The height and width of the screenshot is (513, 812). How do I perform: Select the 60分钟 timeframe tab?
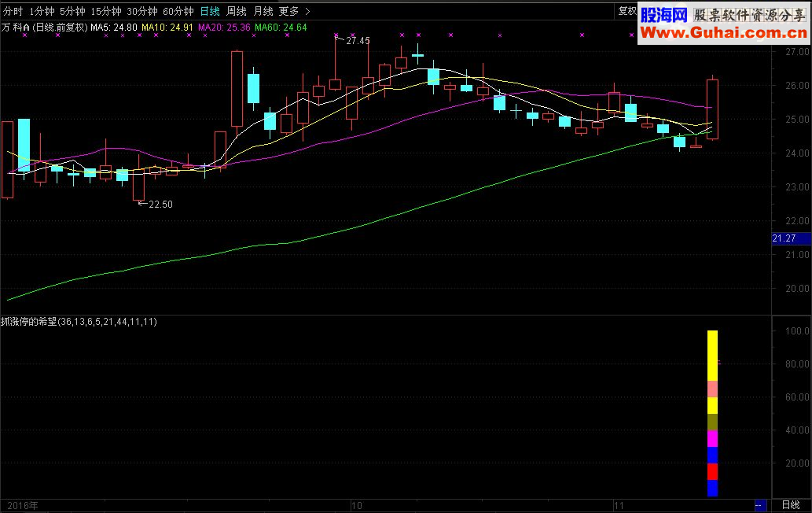[x=178, y=11]
